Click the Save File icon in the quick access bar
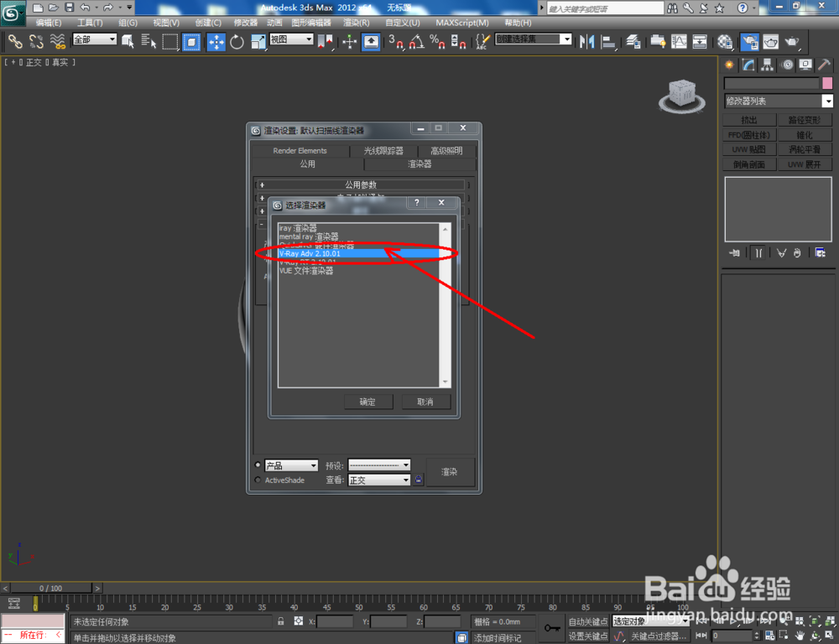This screenshot has width=839, height=644. (x=69, y=8)
